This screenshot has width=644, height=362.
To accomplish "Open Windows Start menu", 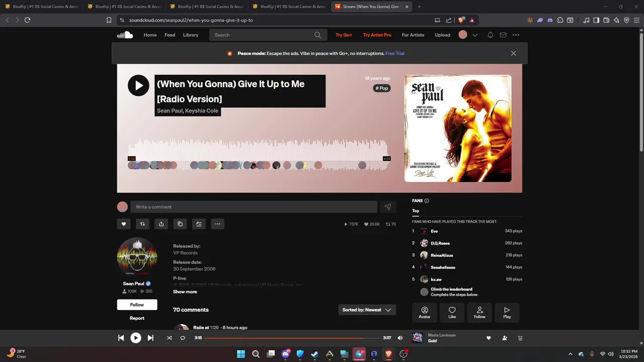I will coord(241,354).
